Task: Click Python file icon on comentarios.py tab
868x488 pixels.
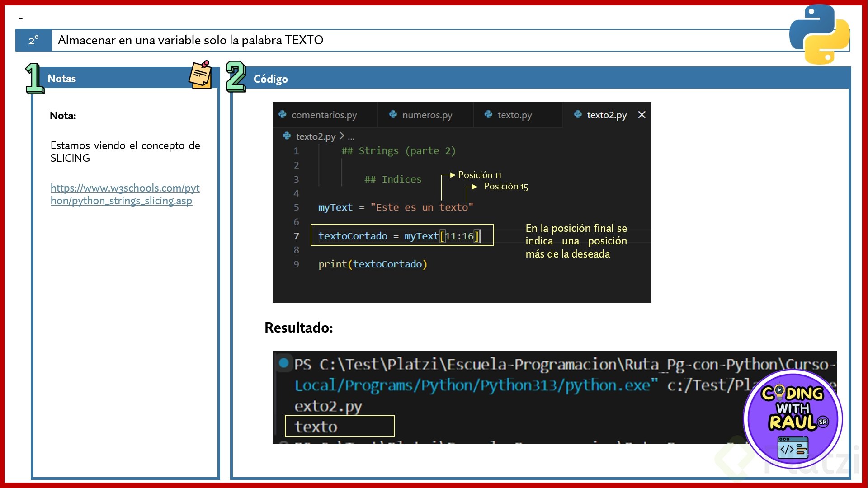Action: click(x=283, y=115)
